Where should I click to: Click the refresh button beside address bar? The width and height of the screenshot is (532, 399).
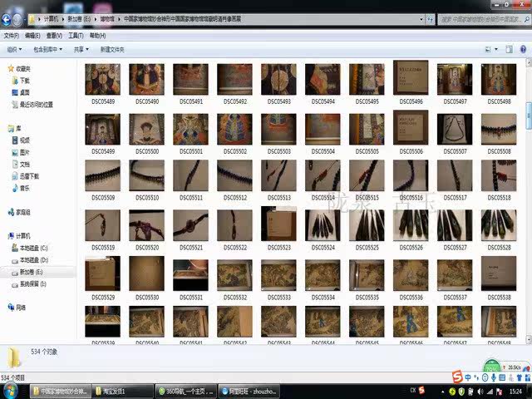(x=430, y=20)
